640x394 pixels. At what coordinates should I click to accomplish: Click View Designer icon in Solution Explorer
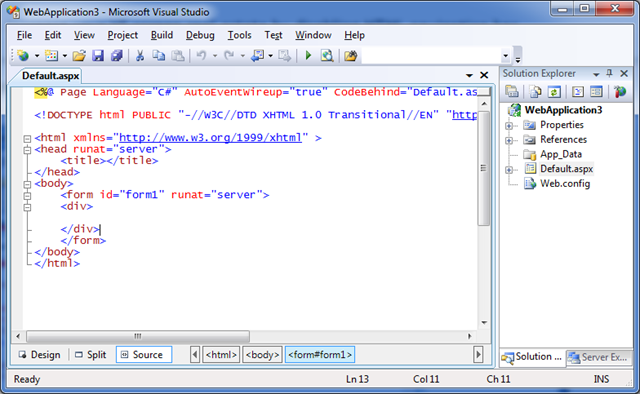pos(596,92)
